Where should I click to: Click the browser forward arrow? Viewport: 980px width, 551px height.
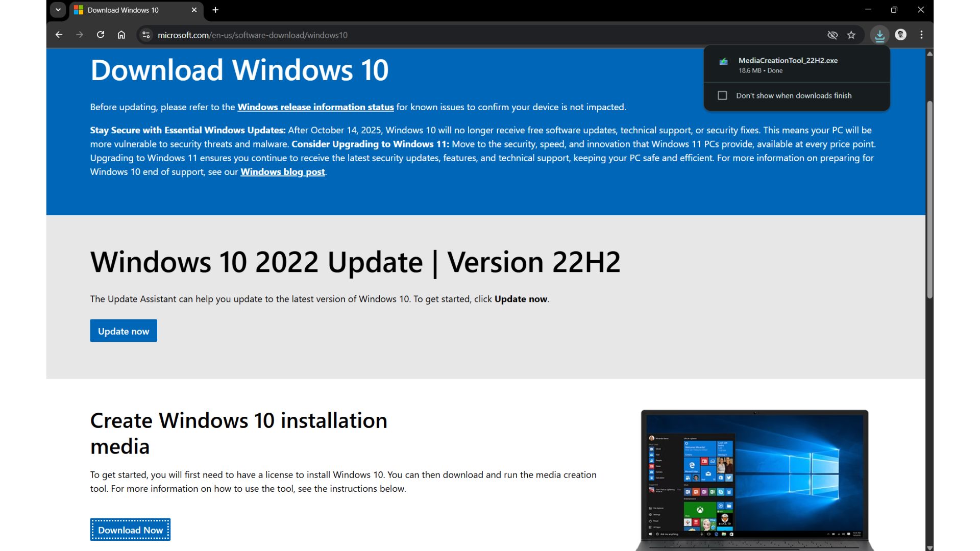click(x=80, y=35)
